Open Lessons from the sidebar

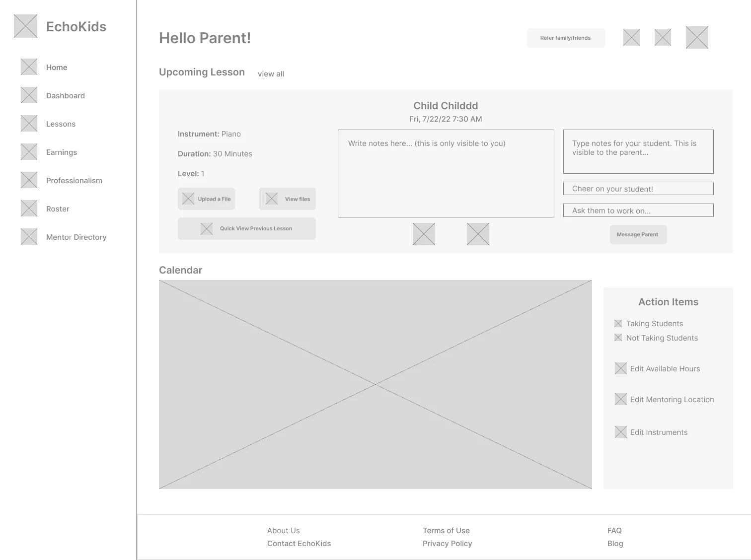pyautogui.click(x=61, y=124)
